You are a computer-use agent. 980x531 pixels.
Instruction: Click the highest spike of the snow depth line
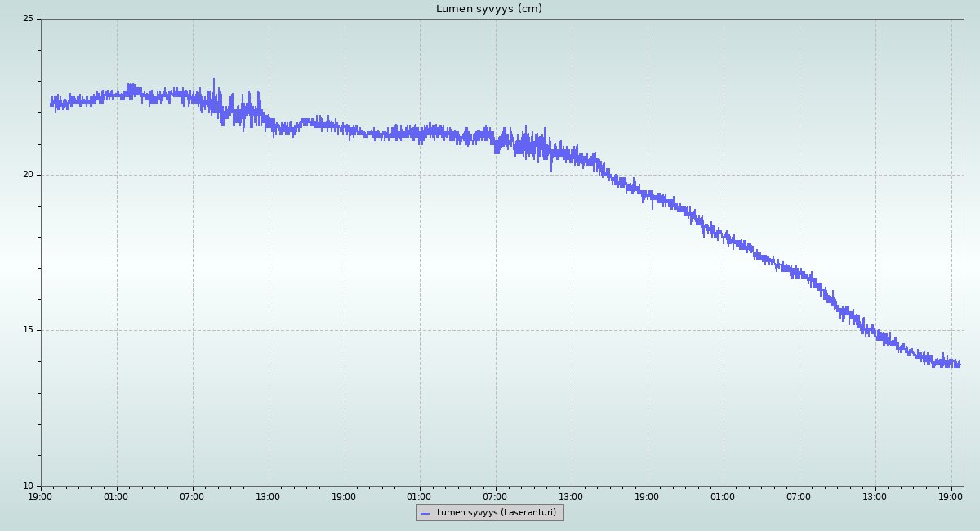[214, 79]
